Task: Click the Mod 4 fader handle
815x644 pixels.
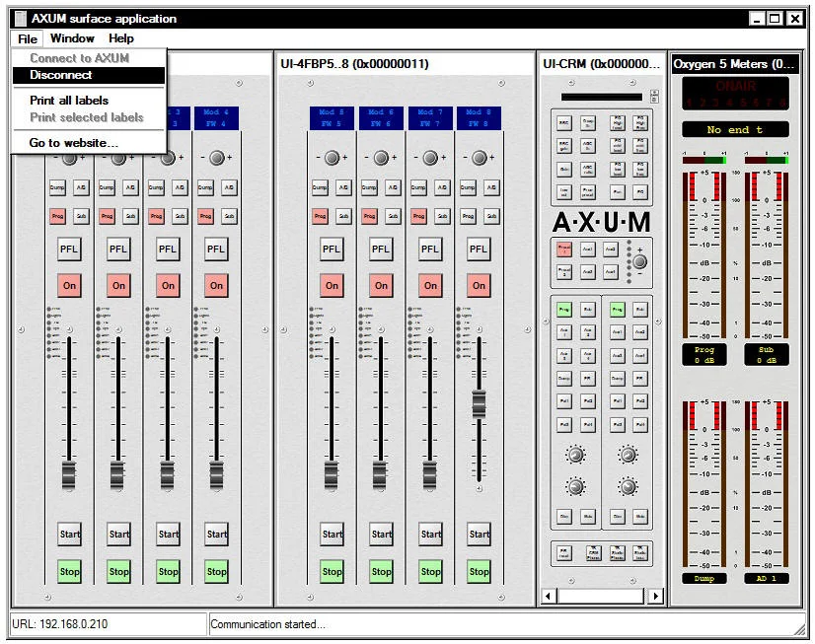Action: (216, 474)
